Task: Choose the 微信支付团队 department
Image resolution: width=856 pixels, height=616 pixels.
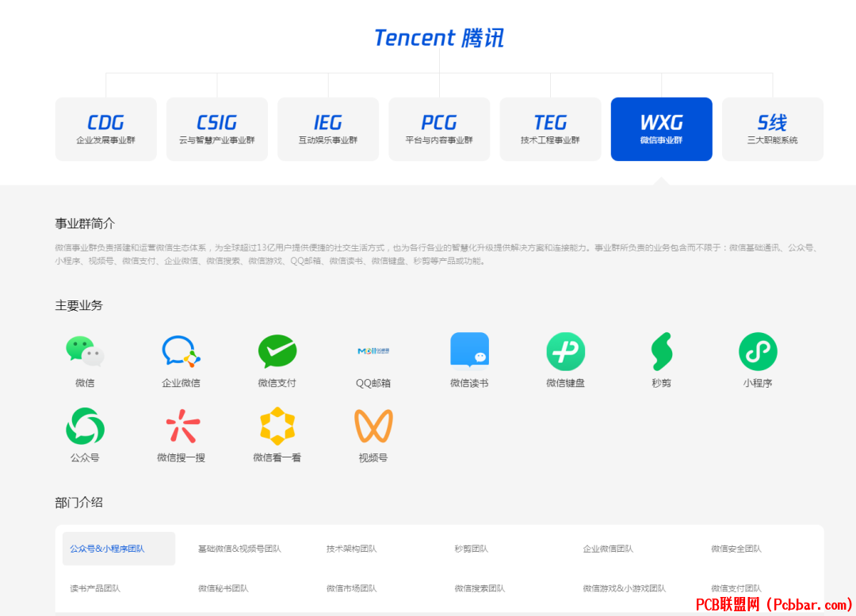Action: pyautogui.click(x=736, y=589)
